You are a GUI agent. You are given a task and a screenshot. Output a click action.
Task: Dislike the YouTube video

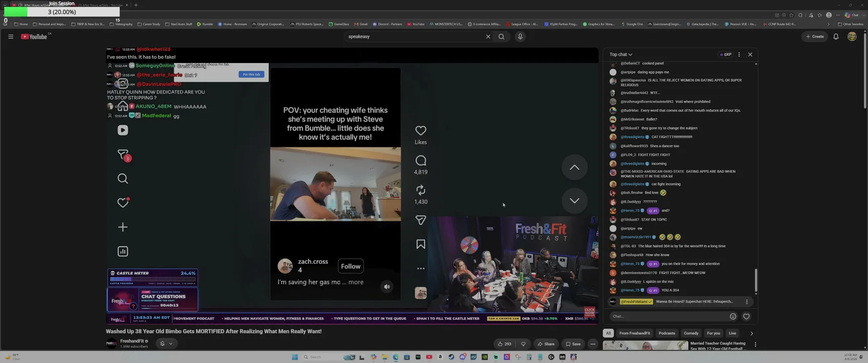pyautogui.click(x=523, y=344)
